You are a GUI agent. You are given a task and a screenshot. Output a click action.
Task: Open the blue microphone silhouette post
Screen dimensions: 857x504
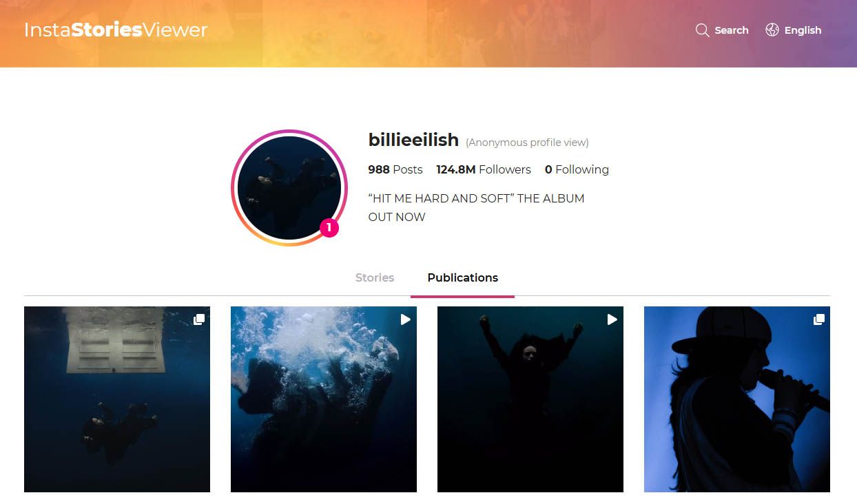tap(737, 399)
